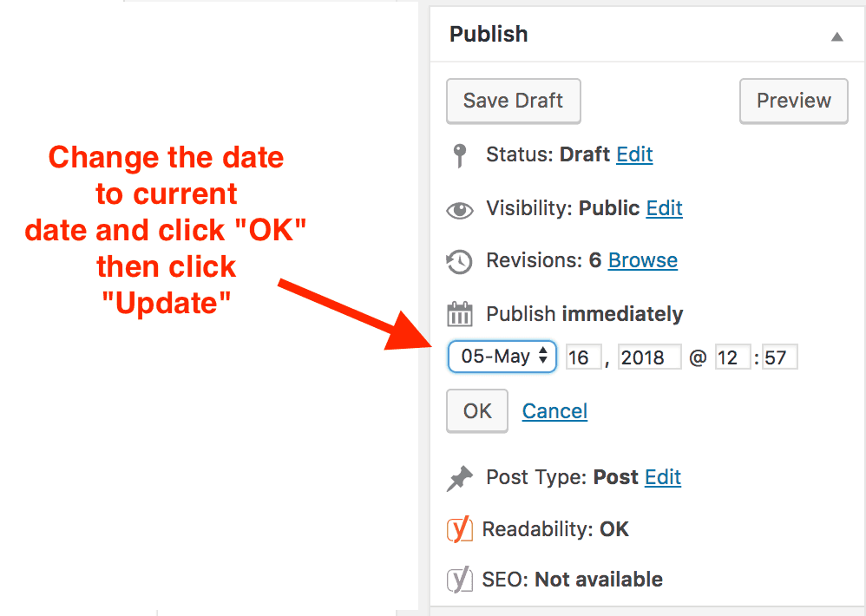Click the year field showing 2018
Viewport: 866px width, 616px height.
649,357
